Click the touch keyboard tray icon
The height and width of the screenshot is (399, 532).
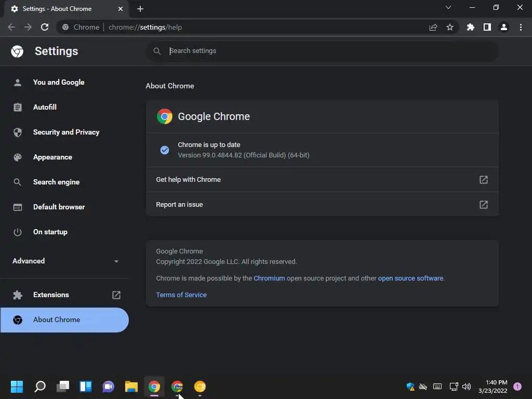pos(437,387)
